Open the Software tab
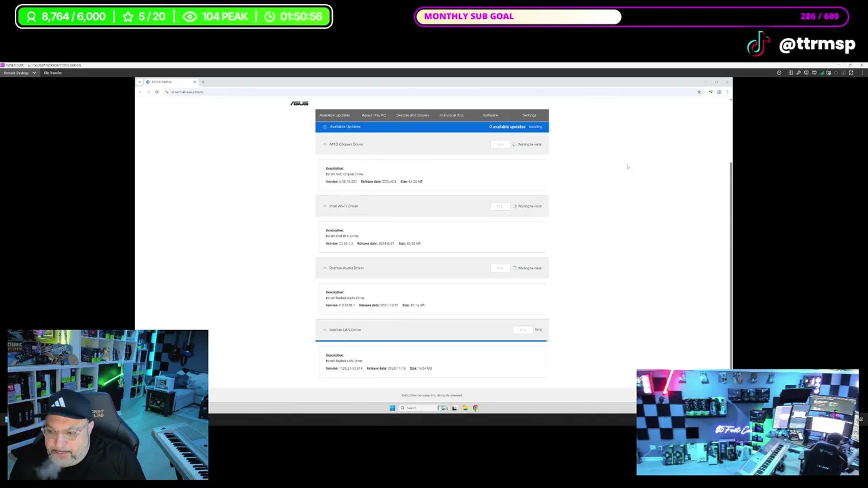The image size is (868, 488). pyautogui.click(x=490, y=115)
